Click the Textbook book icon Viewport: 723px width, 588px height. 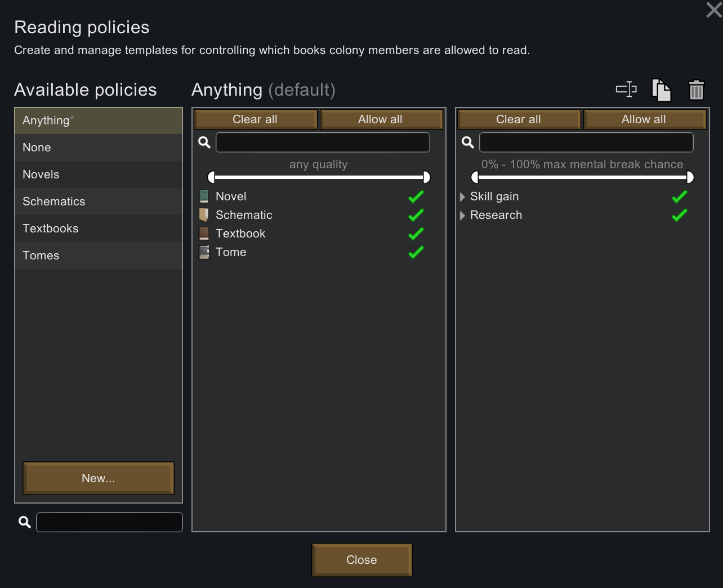point(204,234)
